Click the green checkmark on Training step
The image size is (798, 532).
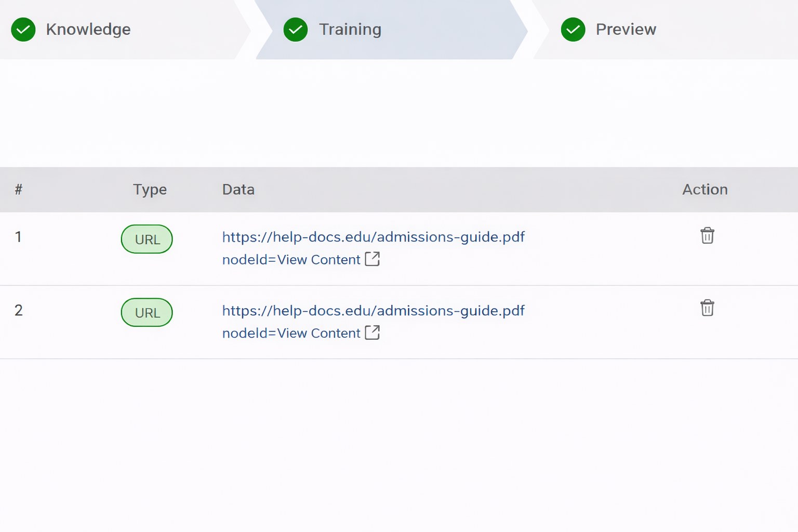pos(296,30)
